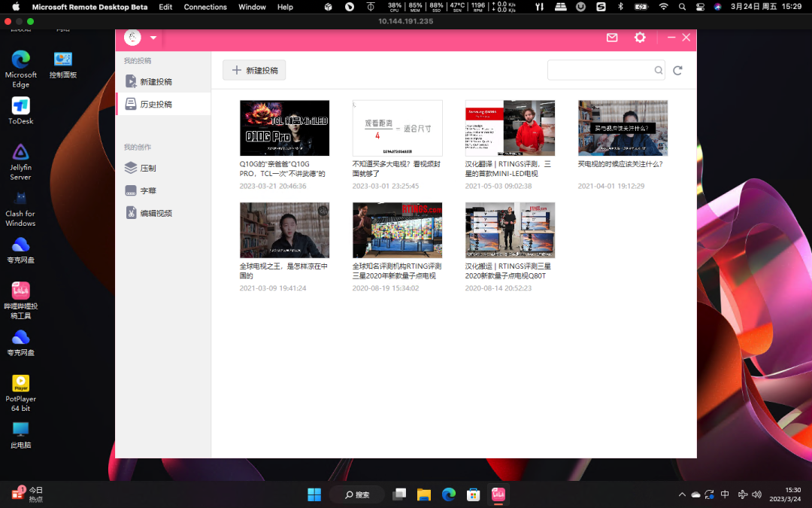Click title 不知道买多大电视？
The height and width of the screenshot is (508, 812).
[x=396, y=169]
